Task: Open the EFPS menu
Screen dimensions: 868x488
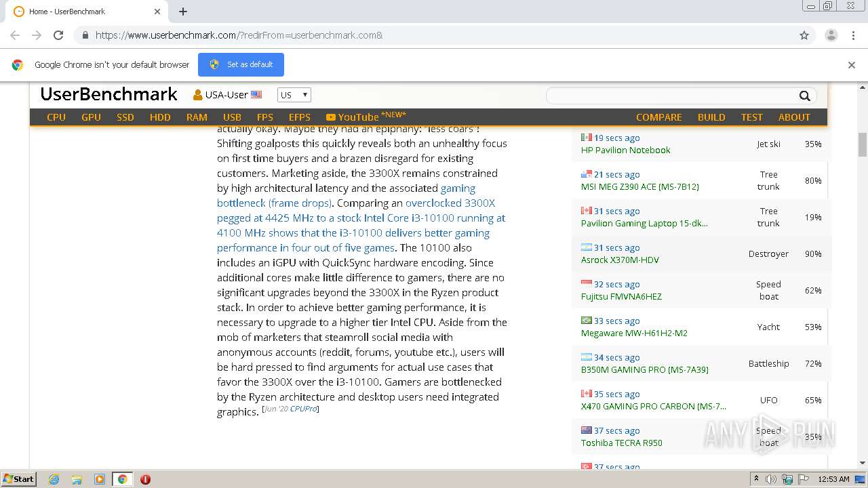Action: (x=300, y=117)
